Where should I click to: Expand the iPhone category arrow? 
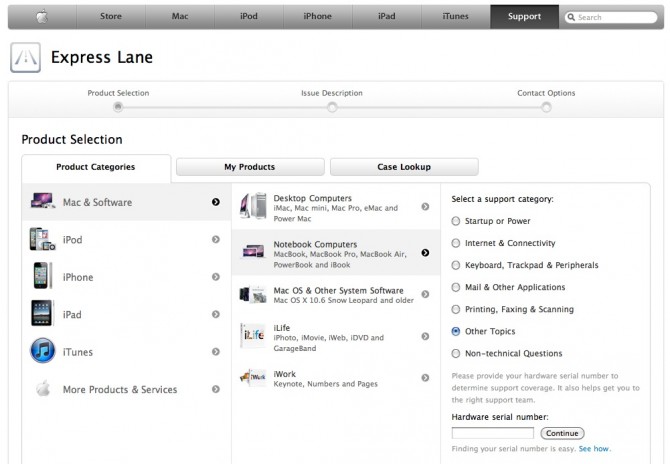(x=216, y=277)
